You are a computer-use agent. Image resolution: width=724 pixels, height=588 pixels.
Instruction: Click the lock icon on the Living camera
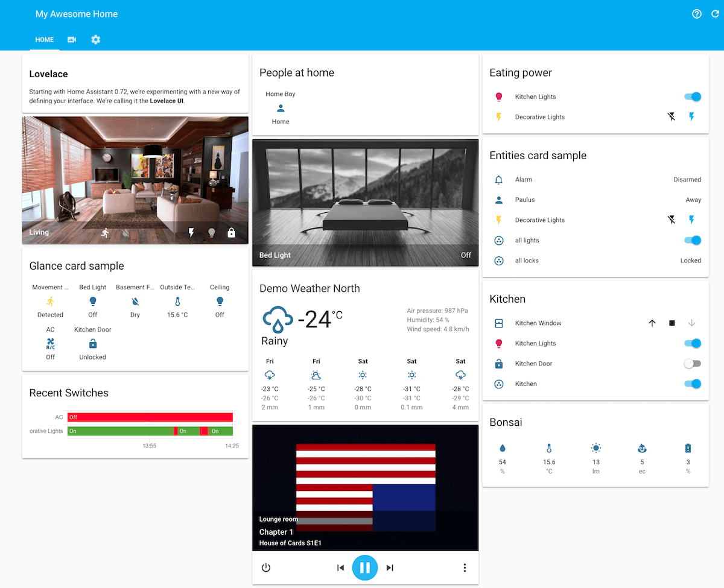[x=232, y=232]
